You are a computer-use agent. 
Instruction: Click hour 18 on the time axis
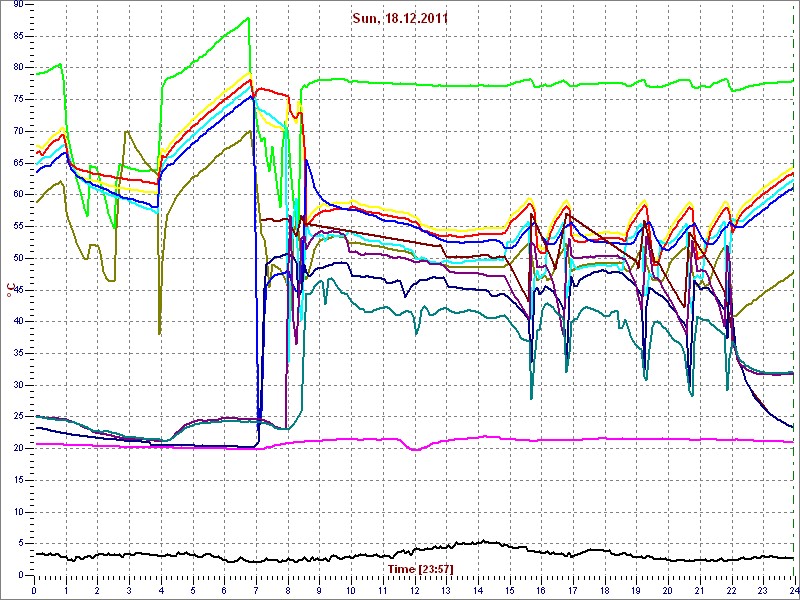[x=605, y=590]
